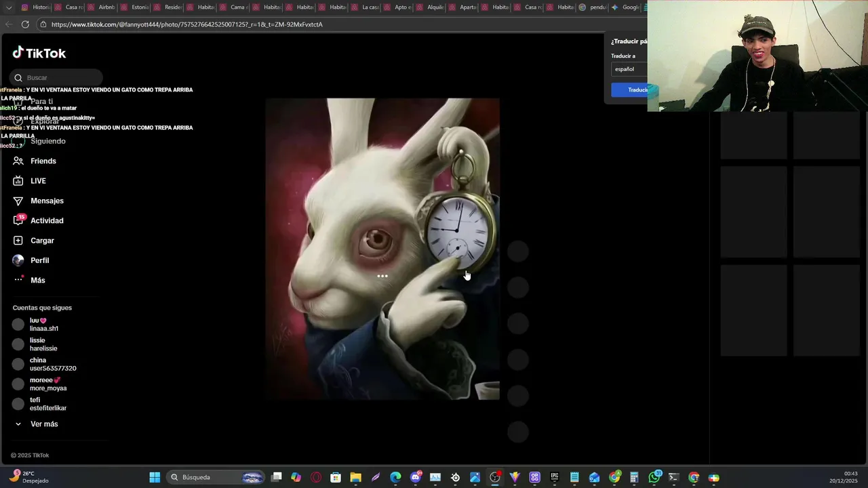Reload the page with refresh icon

25,24
